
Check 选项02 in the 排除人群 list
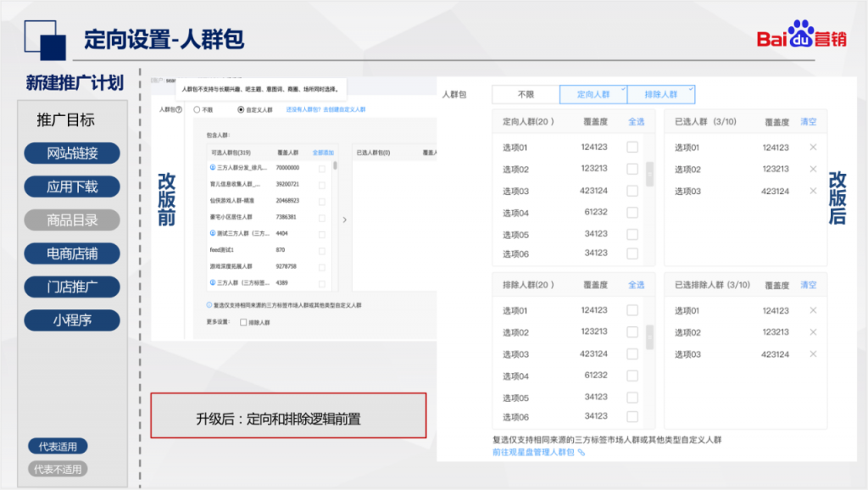click(632, 332)
